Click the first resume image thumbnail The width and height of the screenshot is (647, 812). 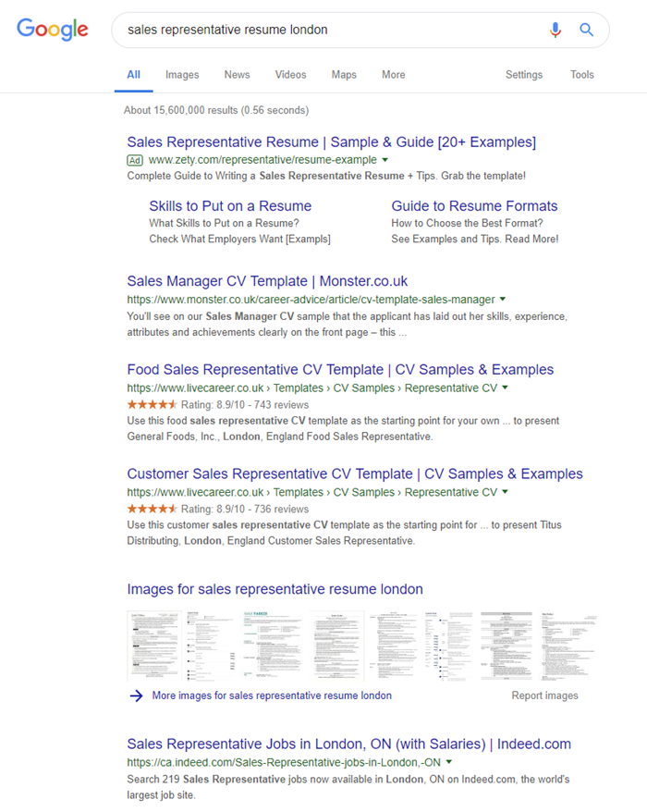153,645
